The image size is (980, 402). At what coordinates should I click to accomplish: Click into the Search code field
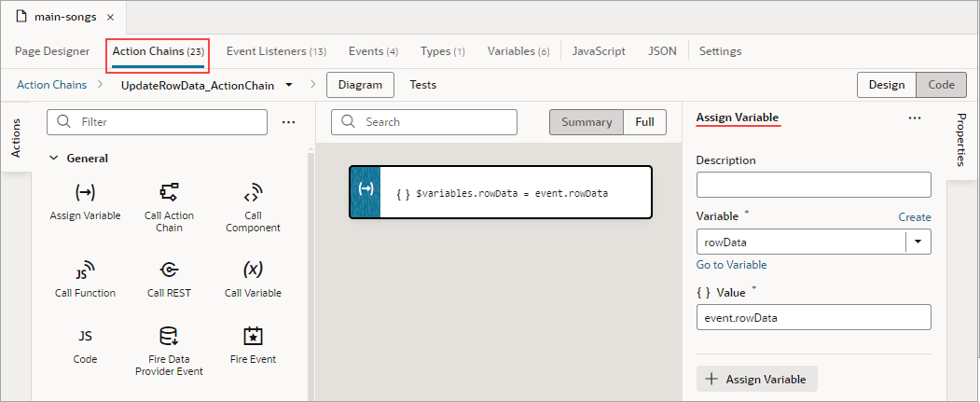point(423,122)
